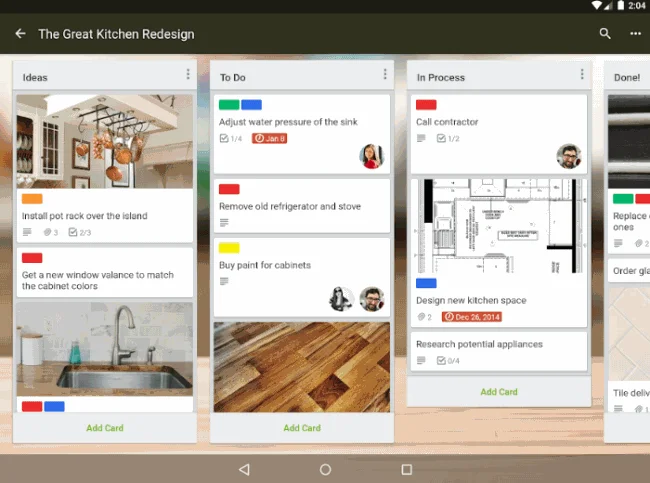The height and width of the screenshot is (483, 650).
Task: Open the kitchen sink photo card
Action: [x=105, y=349]
